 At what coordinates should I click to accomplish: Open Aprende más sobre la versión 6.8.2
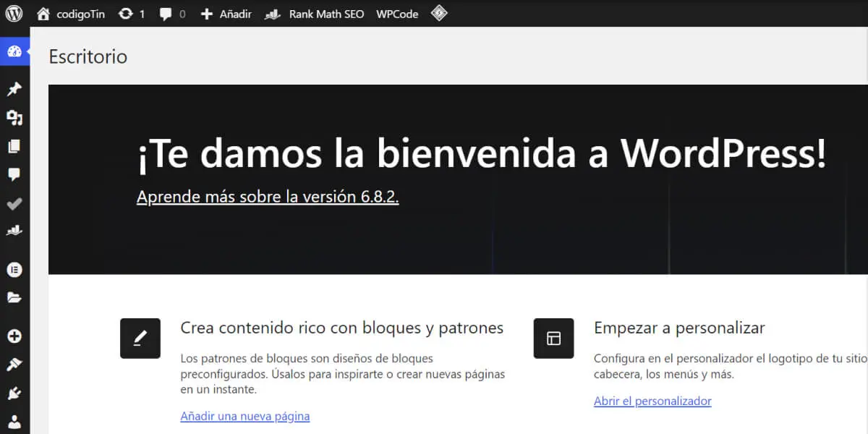pos(268,196)
